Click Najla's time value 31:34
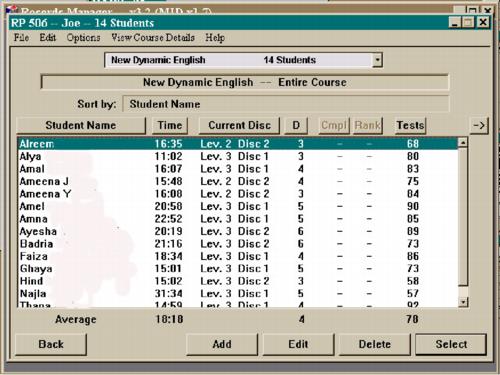 168,294
